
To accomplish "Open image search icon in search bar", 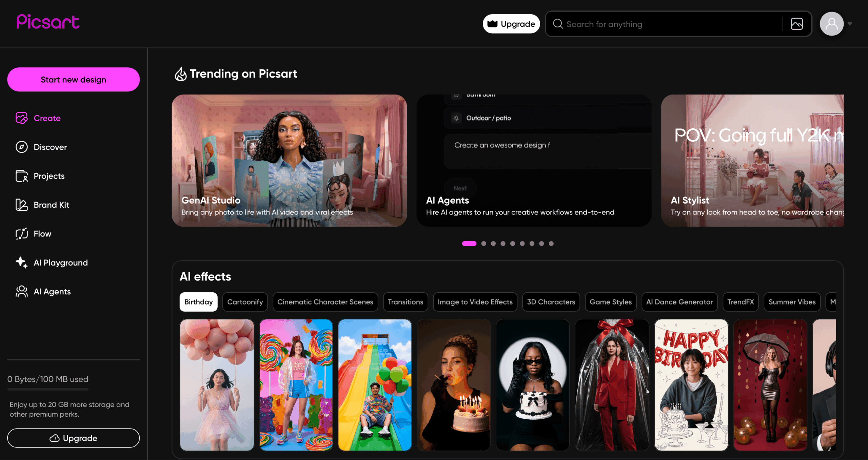I will (796, 24).
